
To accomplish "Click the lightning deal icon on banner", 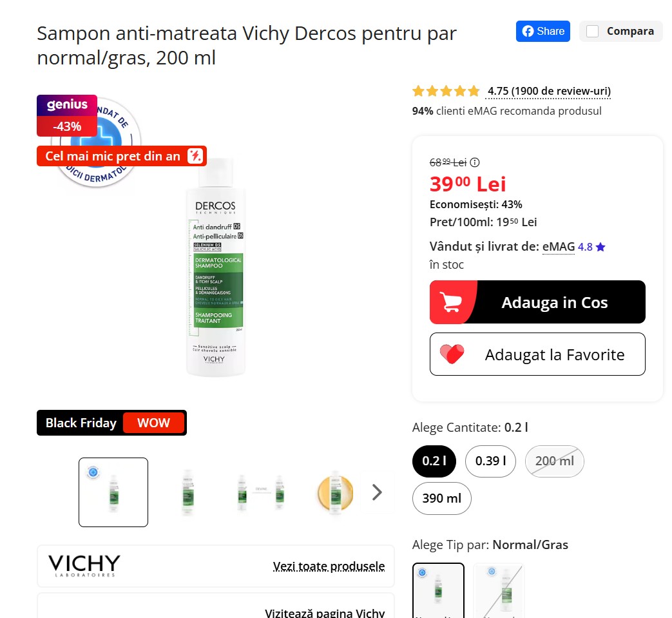I will tap(195, 156).
